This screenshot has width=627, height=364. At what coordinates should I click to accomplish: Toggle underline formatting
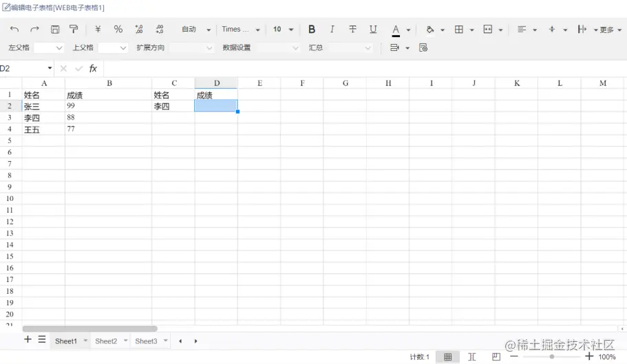373,29
